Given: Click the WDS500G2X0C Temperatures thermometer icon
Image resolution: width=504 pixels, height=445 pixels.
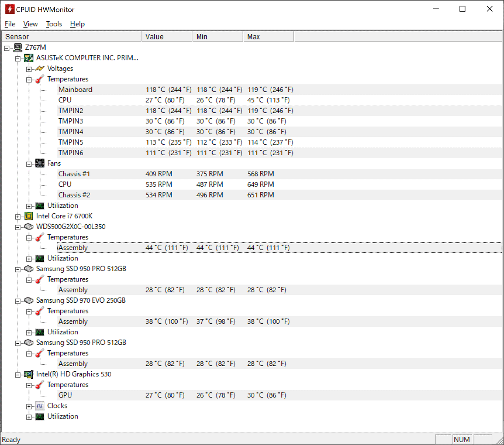Looking at the screenshot, I should (39, 237).
